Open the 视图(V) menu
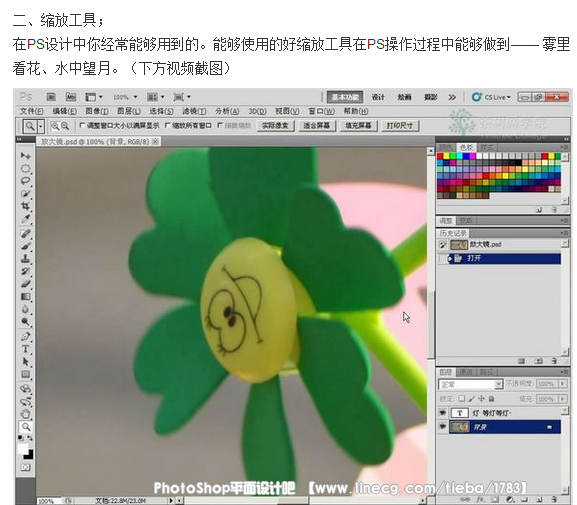This screenshot has width=577, height=505. point(287,111)
